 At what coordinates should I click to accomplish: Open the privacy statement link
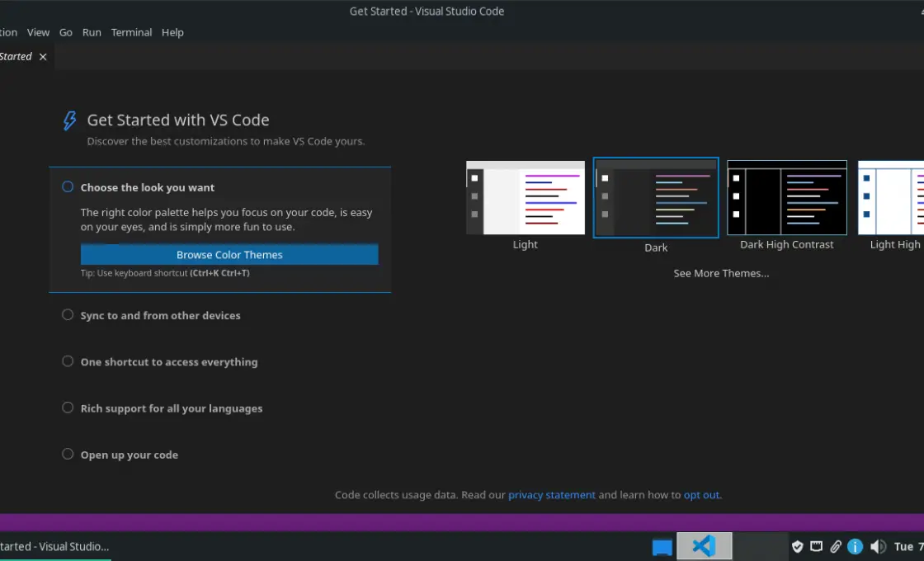click(552, 494)
